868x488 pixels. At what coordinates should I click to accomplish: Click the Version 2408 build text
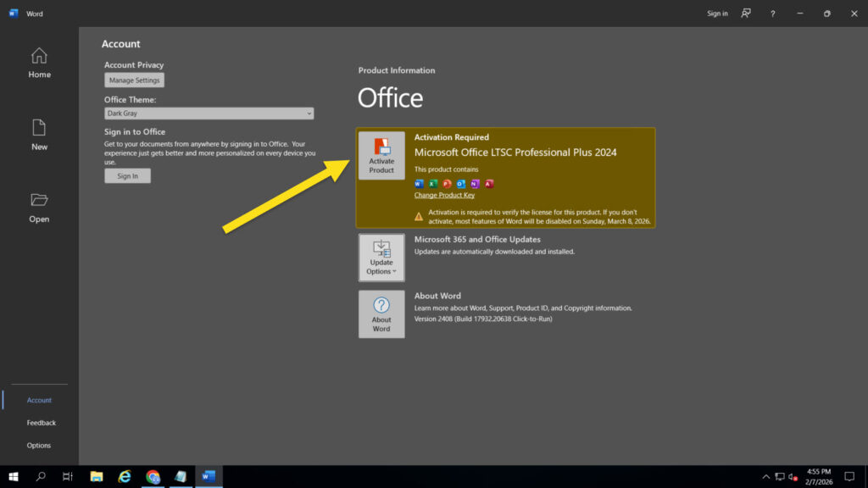click(483, 319)
